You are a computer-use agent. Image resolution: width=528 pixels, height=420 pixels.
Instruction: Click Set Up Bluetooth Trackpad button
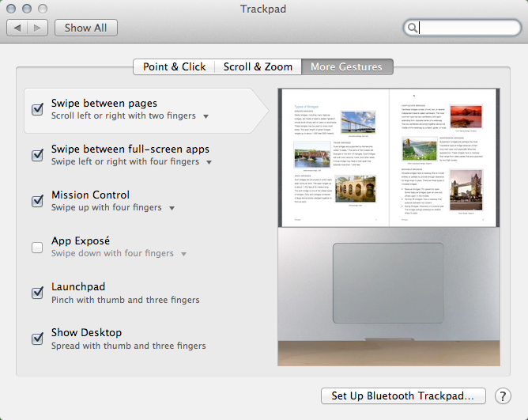click(402, 396)
